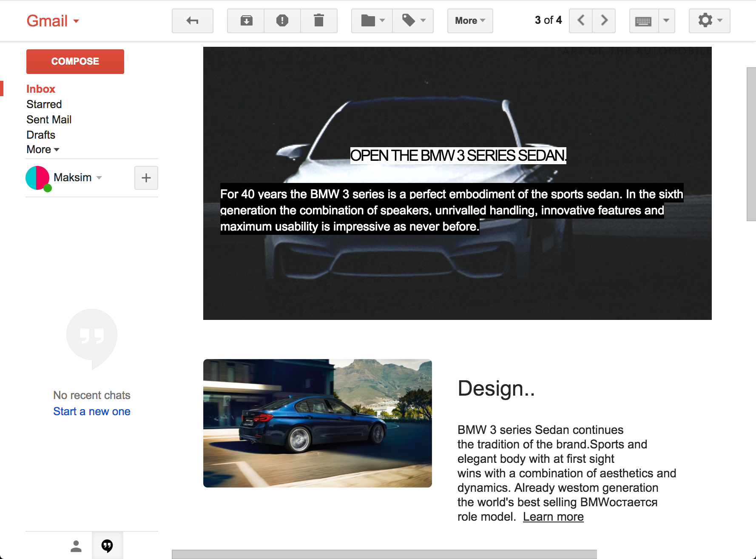Click the horizontal scrollbar at the bottom
The height and width of the screenshot is (559, 756).
(x=384, y=554)
